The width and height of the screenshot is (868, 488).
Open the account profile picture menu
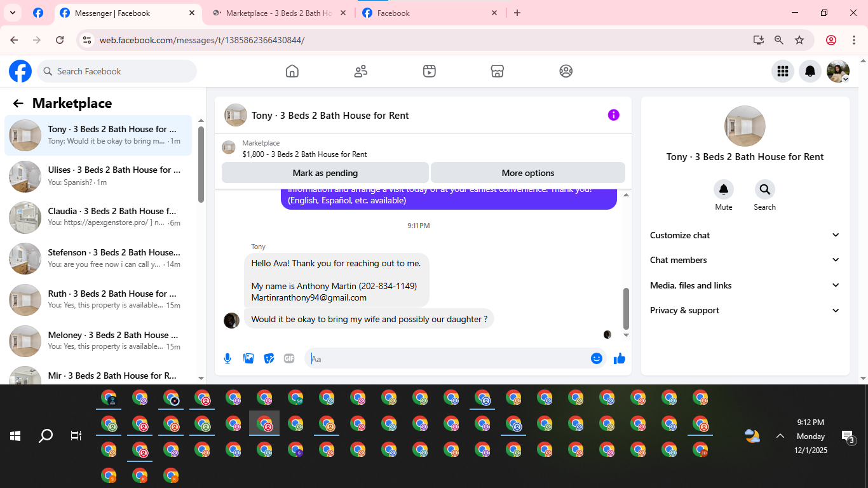(x=838, y=71)
